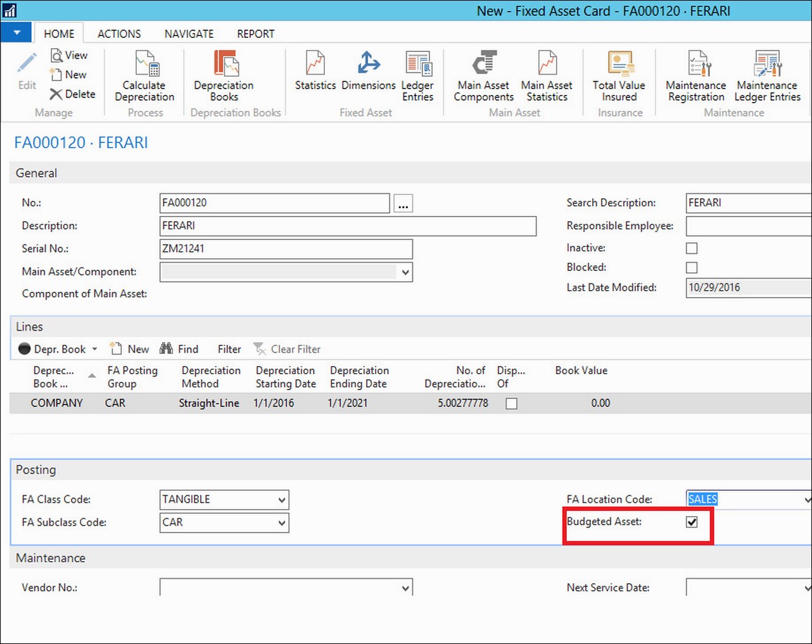Click the Find binoculars in Lines toolbar
The image size is (812, 644).
(x=167, y=349)
